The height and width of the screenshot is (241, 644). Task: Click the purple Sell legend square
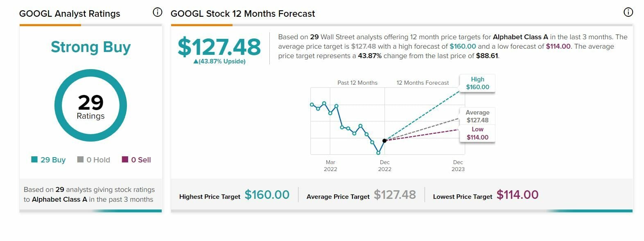(x=125, y=160)
